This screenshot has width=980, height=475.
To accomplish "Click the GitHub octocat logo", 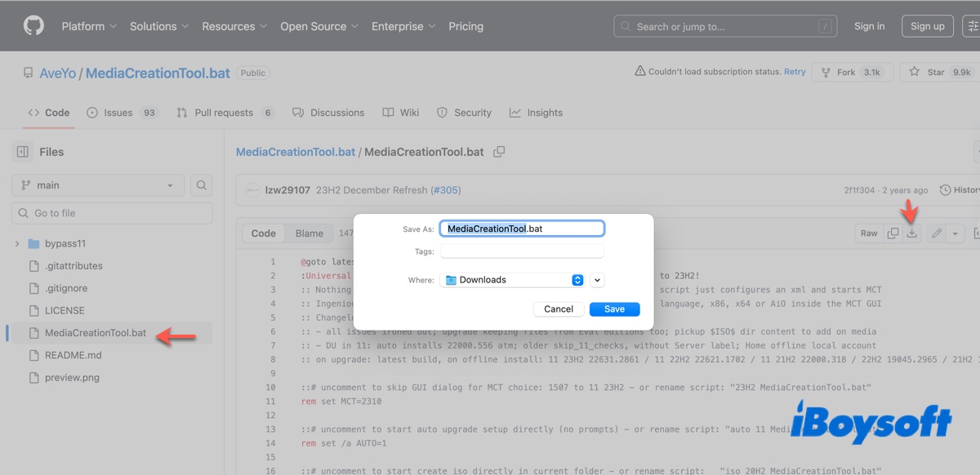I will tap(33, 25).
